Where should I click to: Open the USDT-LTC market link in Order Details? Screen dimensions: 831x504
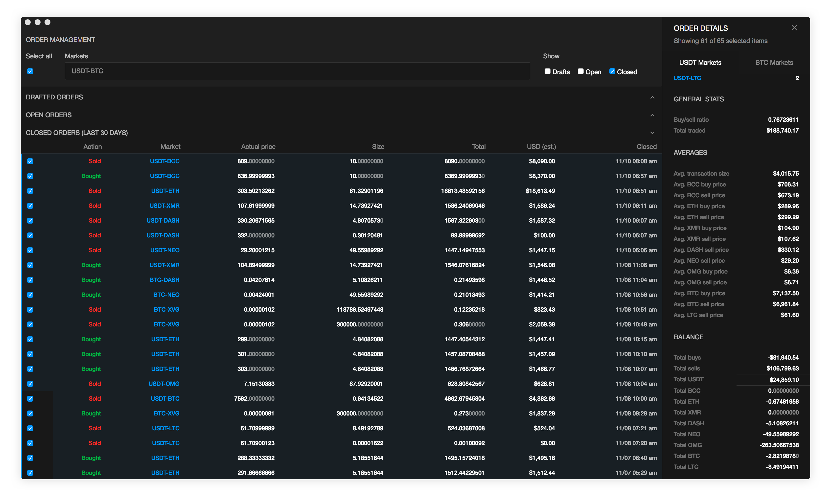687,78
